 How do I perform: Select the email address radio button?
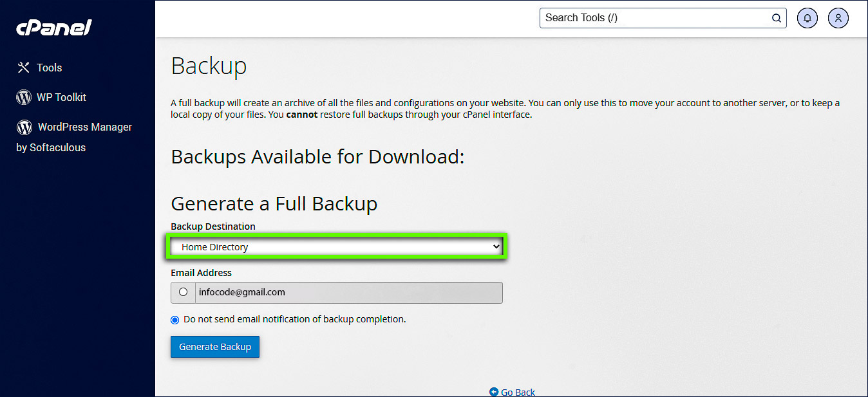[x=184, y=292]
